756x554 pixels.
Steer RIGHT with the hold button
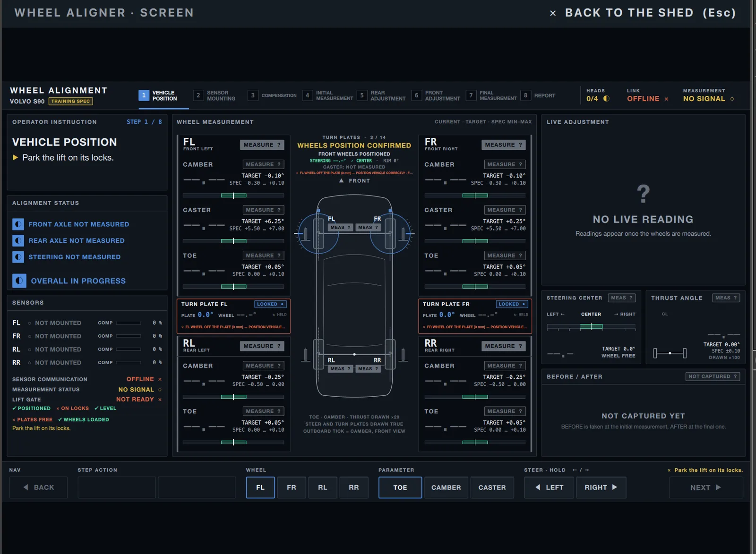coord(601,487)
